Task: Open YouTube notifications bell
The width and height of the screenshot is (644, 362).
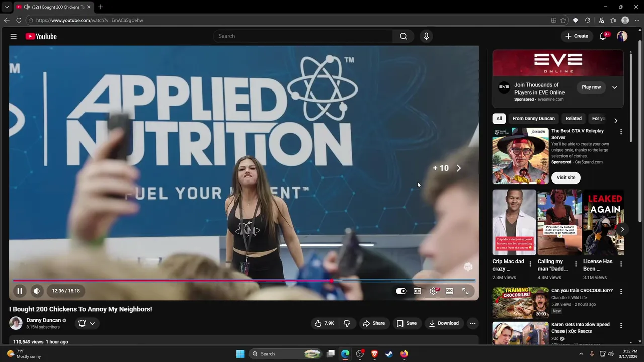Action: click(603, 36)
